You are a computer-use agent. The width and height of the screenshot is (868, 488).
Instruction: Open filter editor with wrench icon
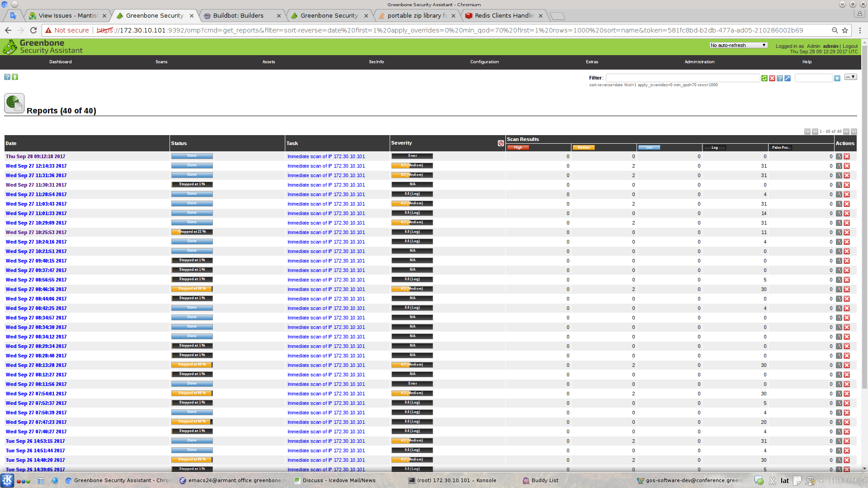tap(788, 79)
